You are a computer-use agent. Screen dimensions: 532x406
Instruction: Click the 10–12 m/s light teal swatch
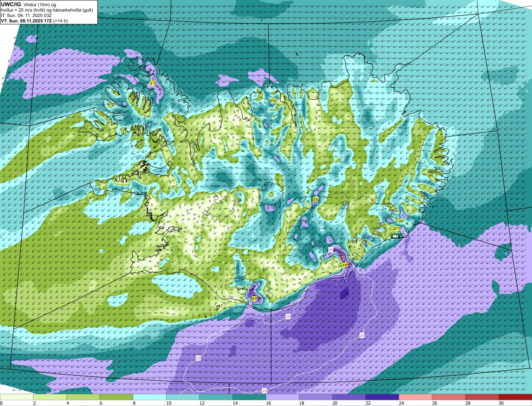183,397
